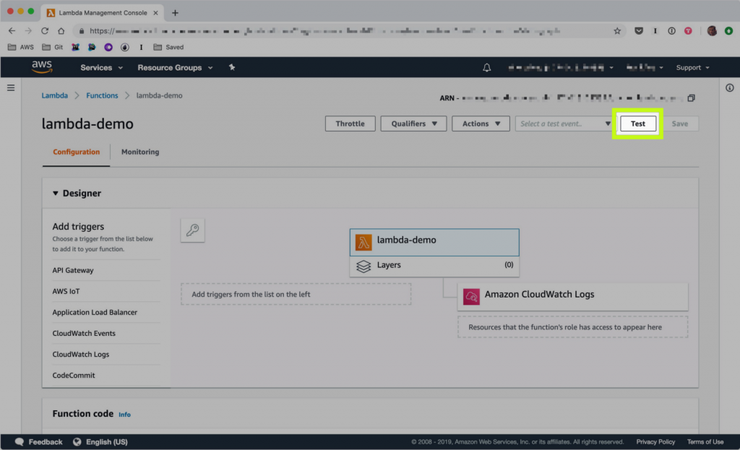740x450 pixels.
Task: Open the AWS bookmarks folder
Action: pos(21,47)
